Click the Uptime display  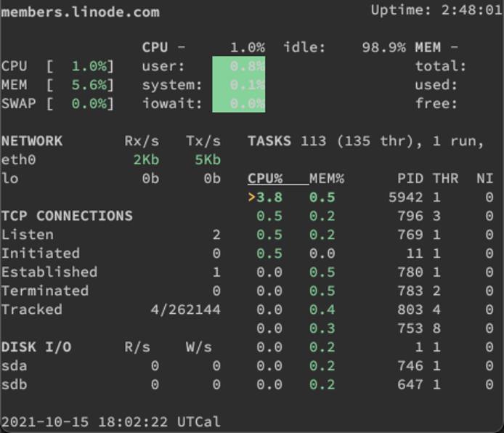tap(436, 10)
